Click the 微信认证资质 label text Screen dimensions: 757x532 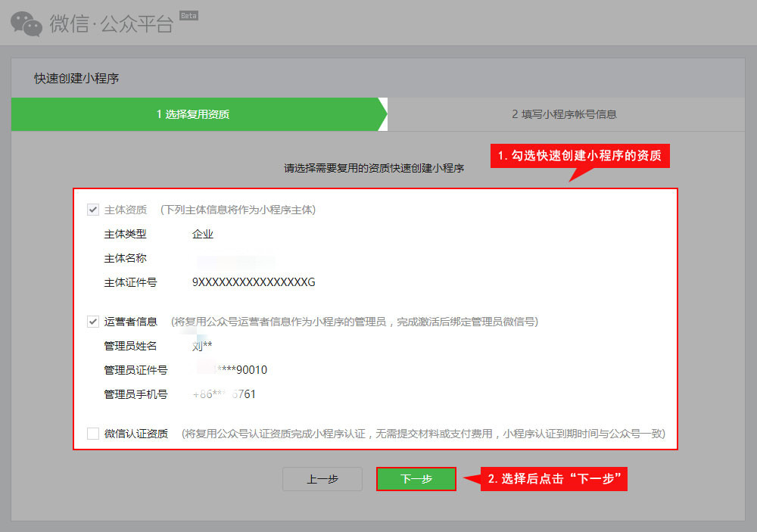coord(136,434)
